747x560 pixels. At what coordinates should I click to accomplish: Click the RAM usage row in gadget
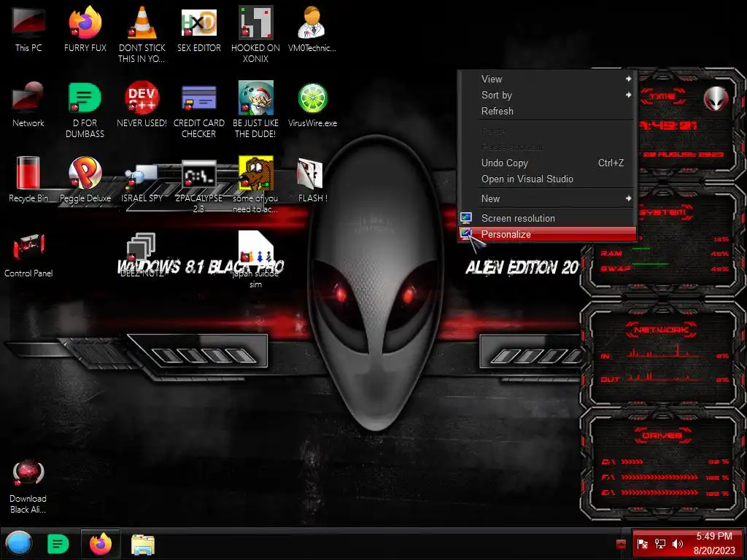(x=665, y=253)
